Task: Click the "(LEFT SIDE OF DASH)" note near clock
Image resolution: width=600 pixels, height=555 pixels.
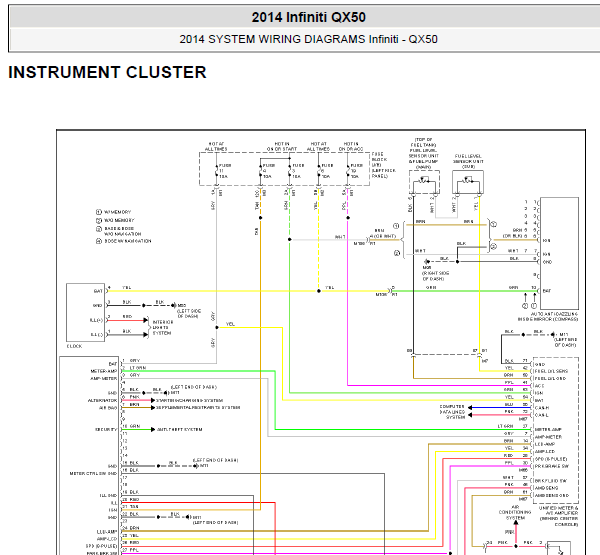Action: click(189, 314)
